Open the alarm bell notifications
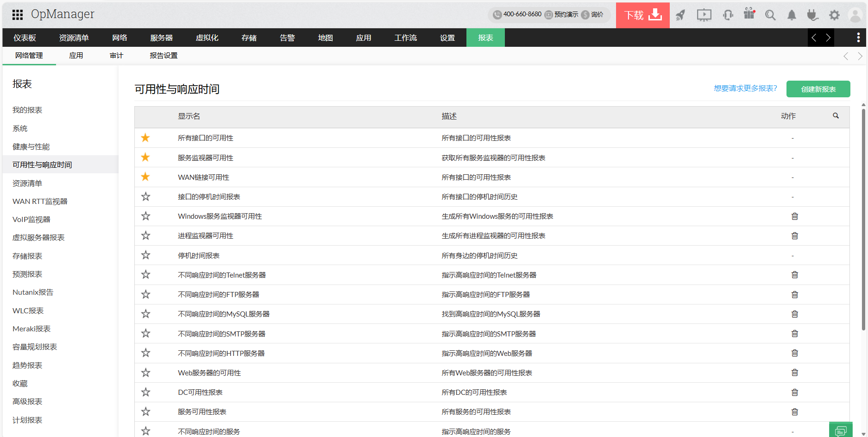The height and width of the screenshot is (437, 868). click(x=792, y=15)
